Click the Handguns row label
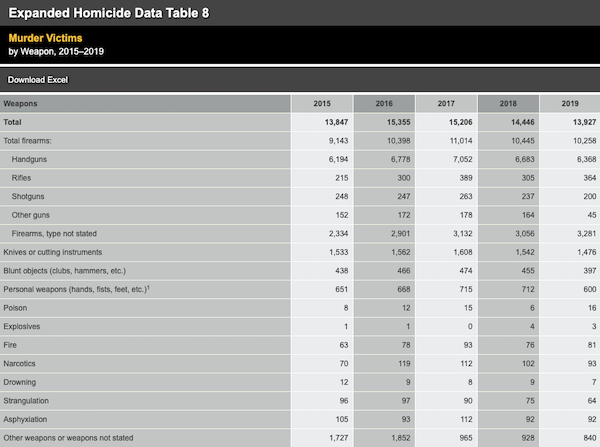This screenshot has width=600, height=447. (32, 159)
